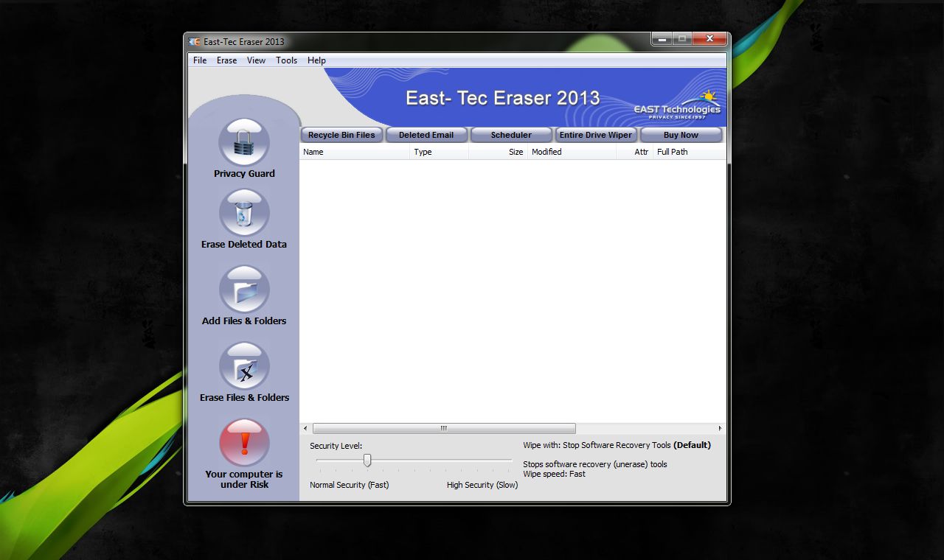Click the Erase Files & Folders icon
This screenshot has height=560, width=944.
244,366
